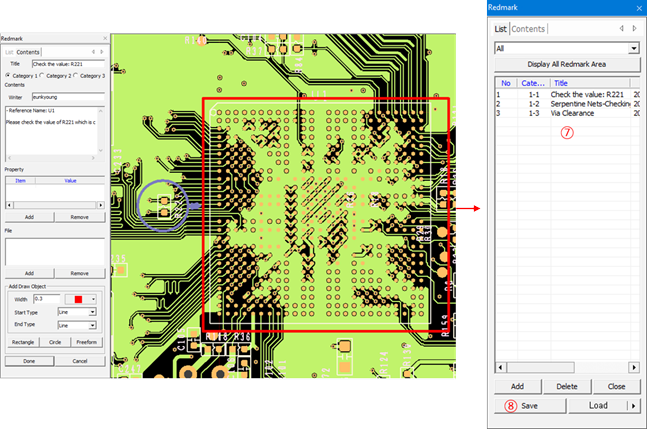Viewport: 647px width, 429px height.
Task: Click the Width input field
Action: (x=45, y=298)
